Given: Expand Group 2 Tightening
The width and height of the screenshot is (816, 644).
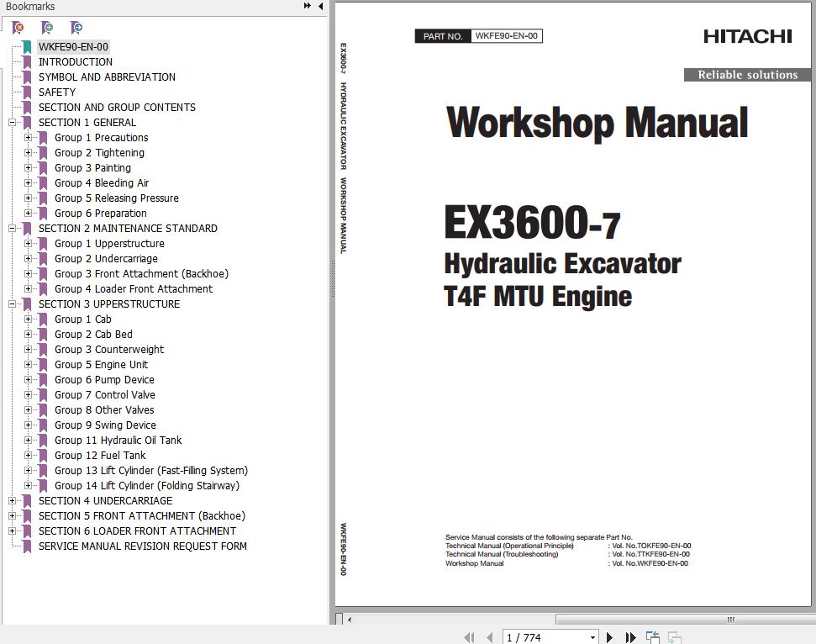Looking at the screenshot, I should (x=28, y=152).
